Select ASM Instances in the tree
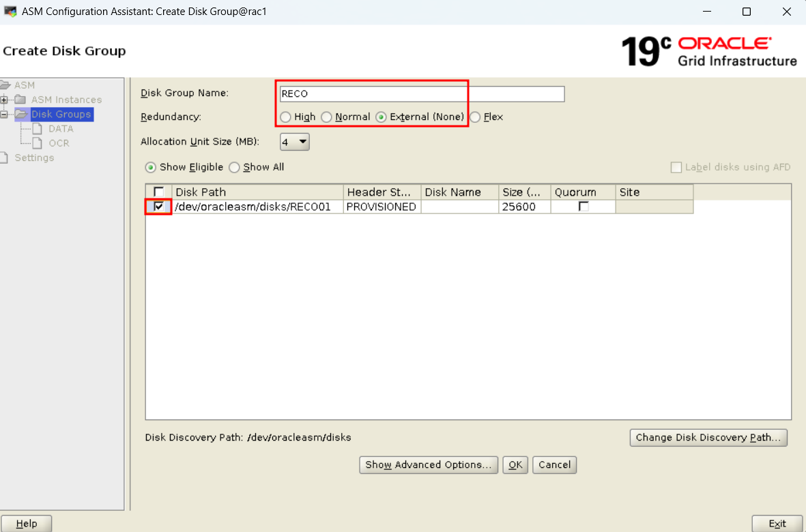The width and height of the screenshot is (806, 532). click(66, 99)
